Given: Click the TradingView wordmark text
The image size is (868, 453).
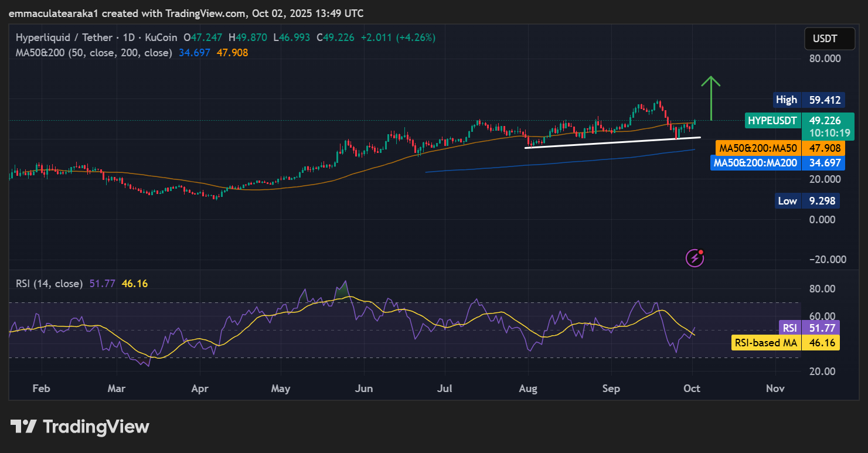Looking at the screenshot, I should click(x=96, y=427).
